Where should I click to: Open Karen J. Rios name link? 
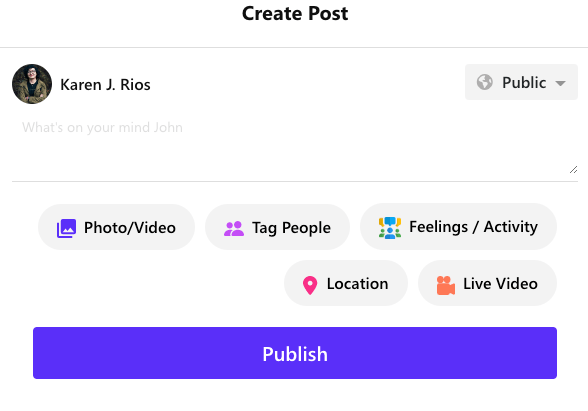[105, 85]
